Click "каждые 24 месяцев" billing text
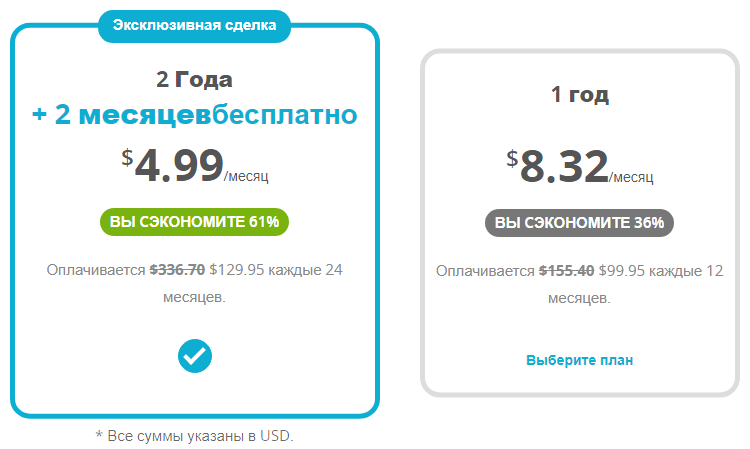 tap(254, 284)
